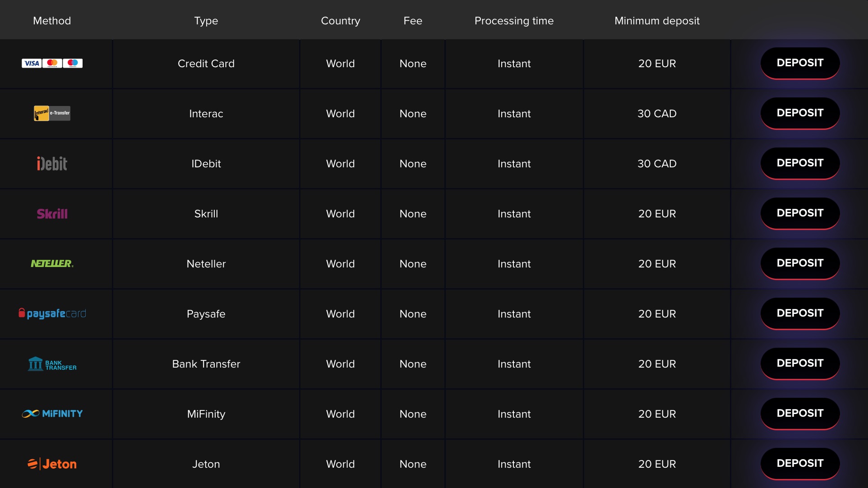This screenshot has height=488, width=868.
Task: Click Deposit button for Credit Card
Action: (799, 63)
